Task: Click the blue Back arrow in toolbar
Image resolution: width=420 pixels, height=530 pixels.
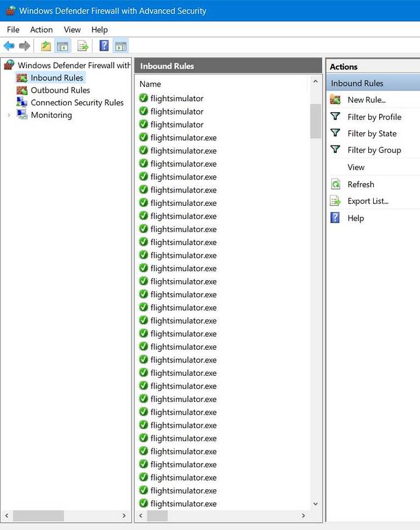Action: (9, 46)
